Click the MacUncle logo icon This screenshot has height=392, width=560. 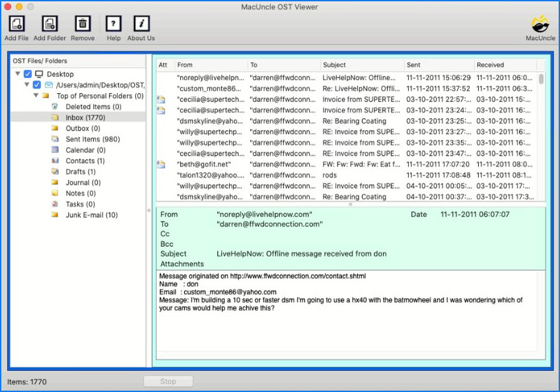pyautogui.click(x=540, y=24)
